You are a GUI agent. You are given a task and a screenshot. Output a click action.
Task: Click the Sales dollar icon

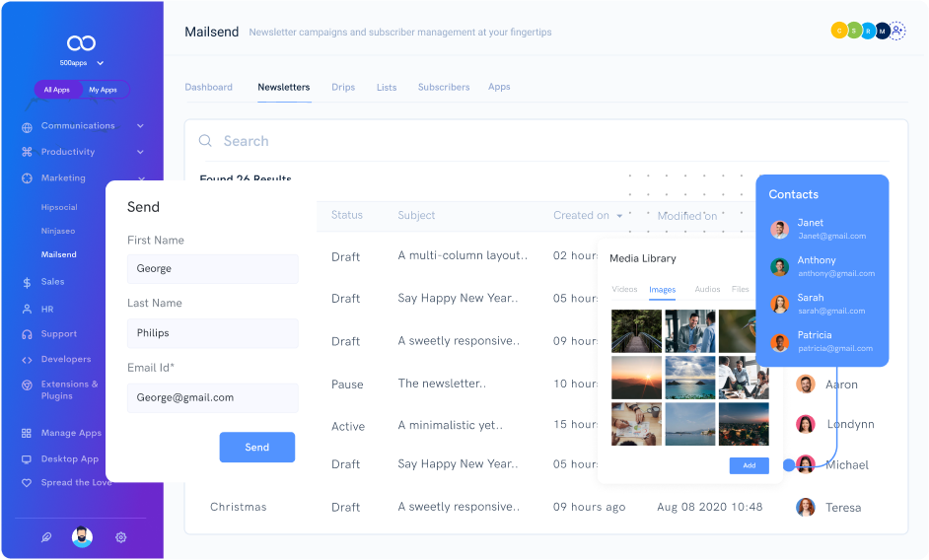pyautogui.click(x=27, y=282)
